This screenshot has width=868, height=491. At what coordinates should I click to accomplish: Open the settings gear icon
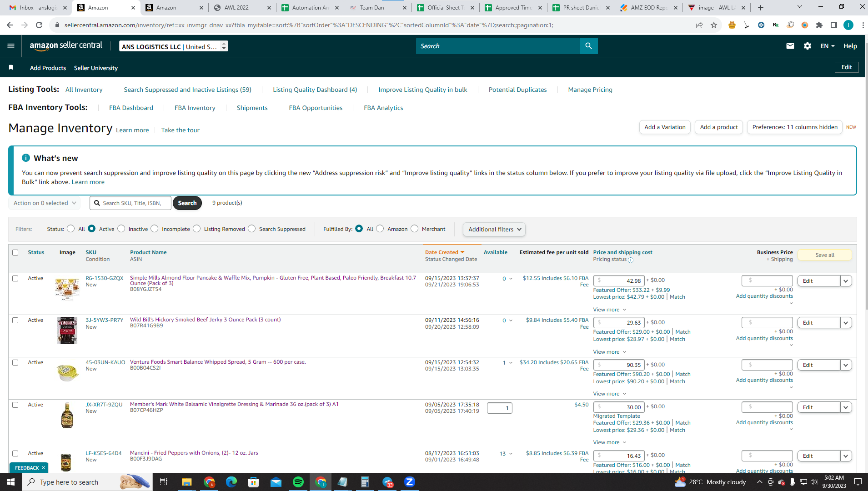click(x=808, y=46)
